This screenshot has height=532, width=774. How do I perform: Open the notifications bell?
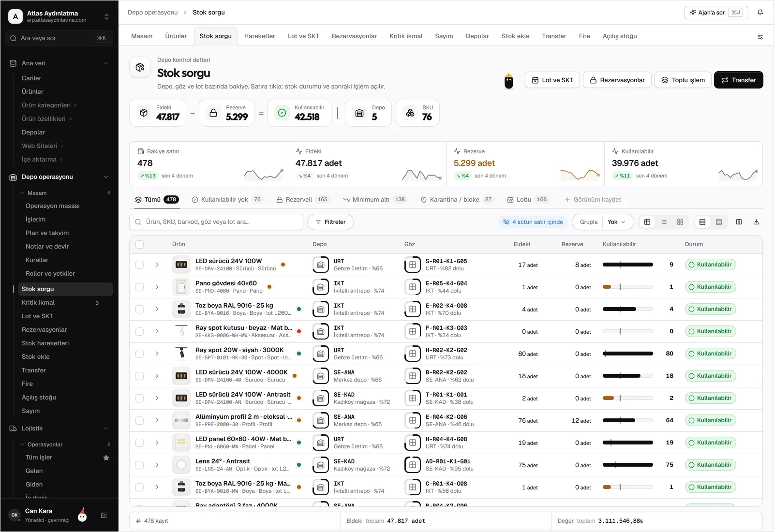click(x=760, y=13)
